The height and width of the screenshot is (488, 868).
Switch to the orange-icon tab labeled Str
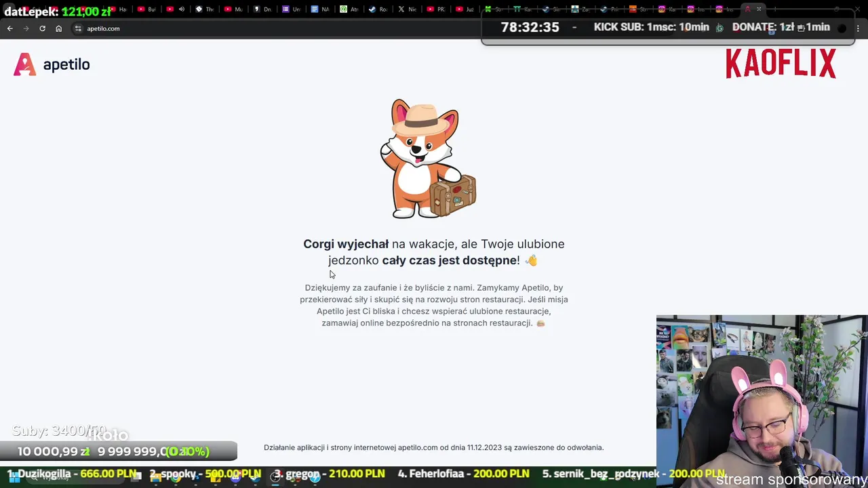click(638, 9)
